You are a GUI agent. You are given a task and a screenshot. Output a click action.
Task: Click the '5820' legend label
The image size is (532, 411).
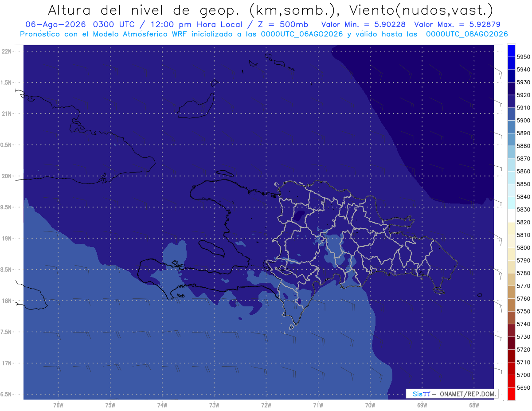pyautogui.click(x=523, y=222)
